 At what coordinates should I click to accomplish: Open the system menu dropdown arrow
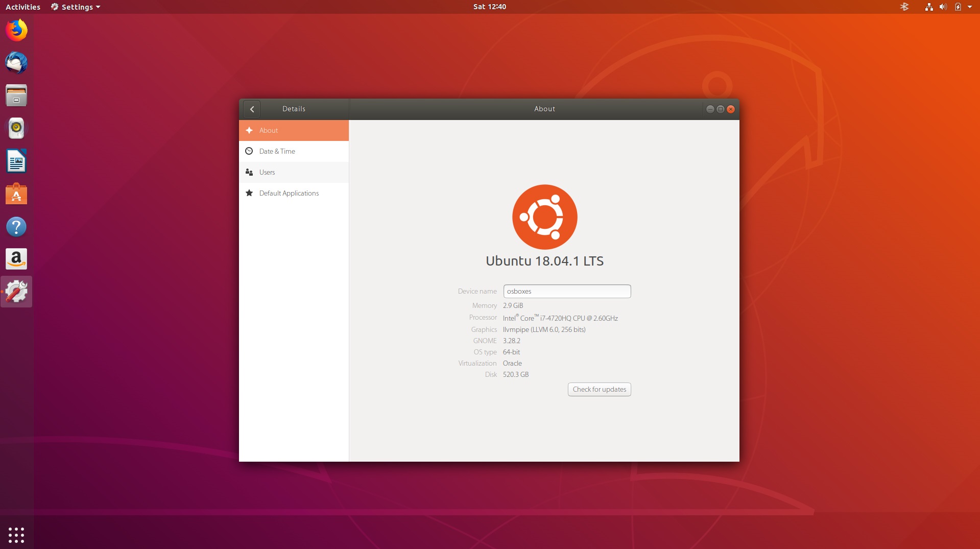click(x=970, y=7)
